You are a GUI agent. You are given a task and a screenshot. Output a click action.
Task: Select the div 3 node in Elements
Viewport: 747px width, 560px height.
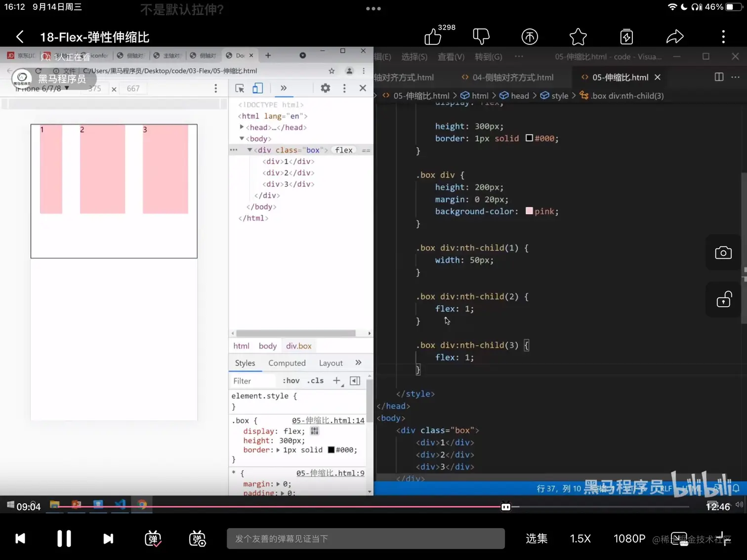pos(289,184)
